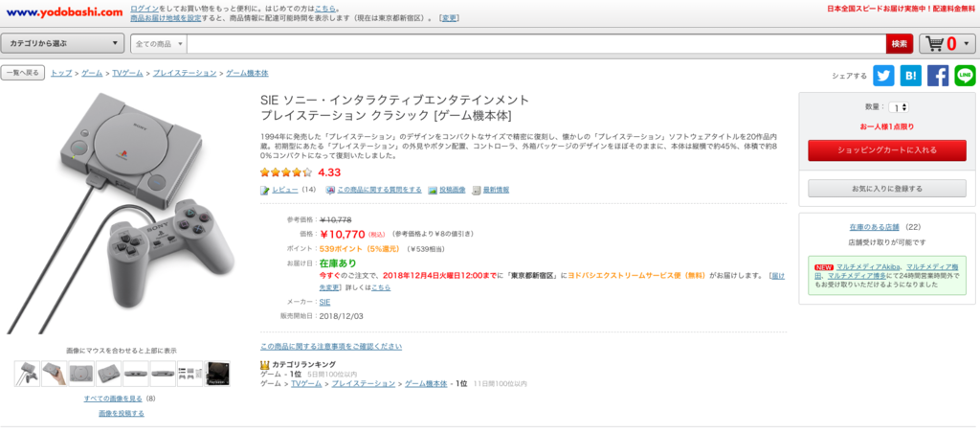980x434 pixels.
Task: Click the review pencil icon
Action: [265, 190]
